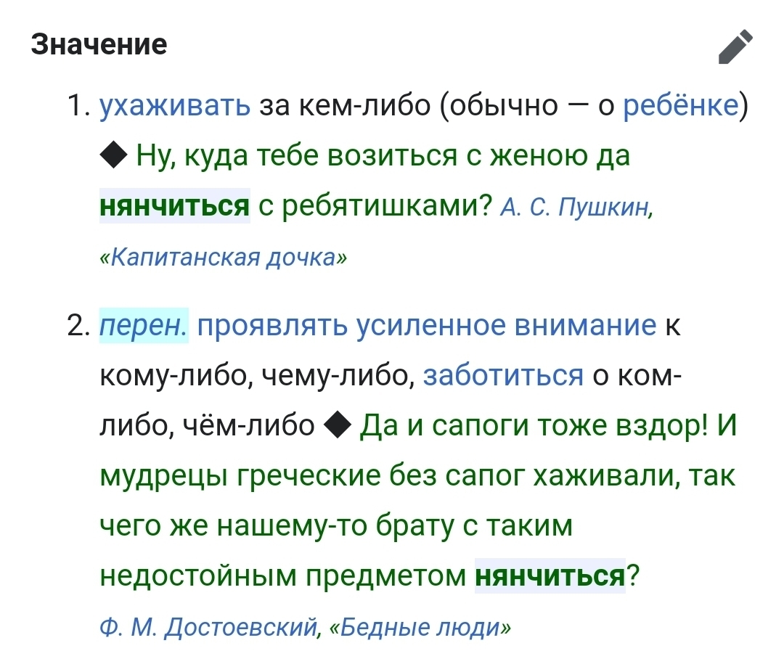Open the 'заботиться' link
The width and height of the screenshot is (784, 672).
[503, 376]
